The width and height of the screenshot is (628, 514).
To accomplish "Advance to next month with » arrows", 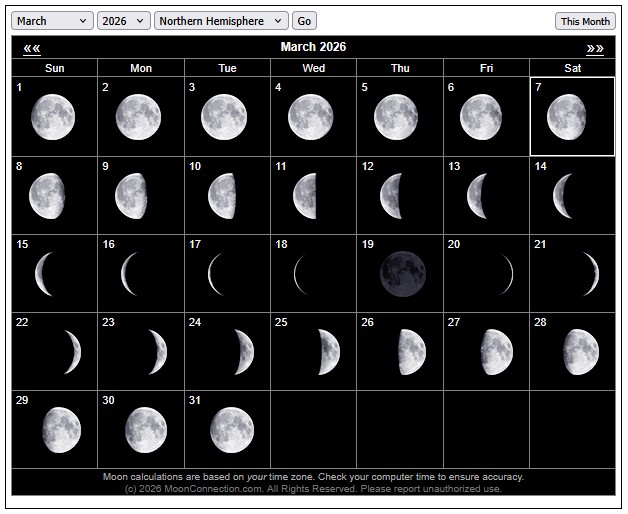I will click(x=595, y=48).
